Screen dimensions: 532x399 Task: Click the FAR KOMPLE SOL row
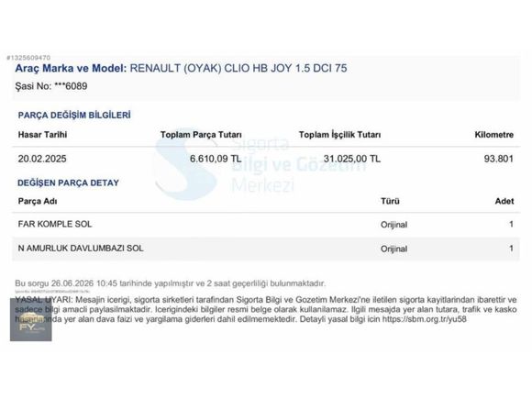(x=266, y=225)
